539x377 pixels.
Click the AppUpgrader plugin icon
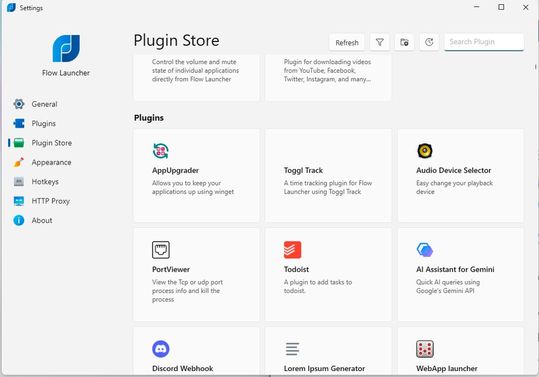coord(161,151)
